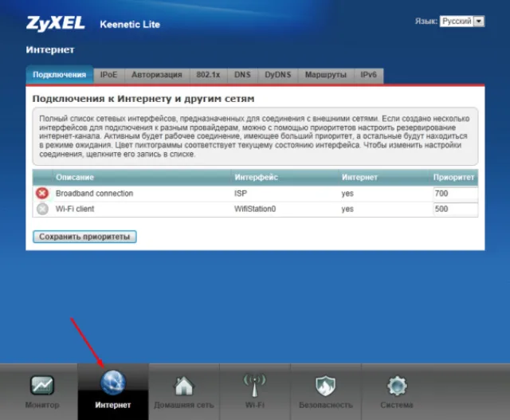Switch to the Маршруты tab
This screenshot has height=420, width=510.
[326, 75]
